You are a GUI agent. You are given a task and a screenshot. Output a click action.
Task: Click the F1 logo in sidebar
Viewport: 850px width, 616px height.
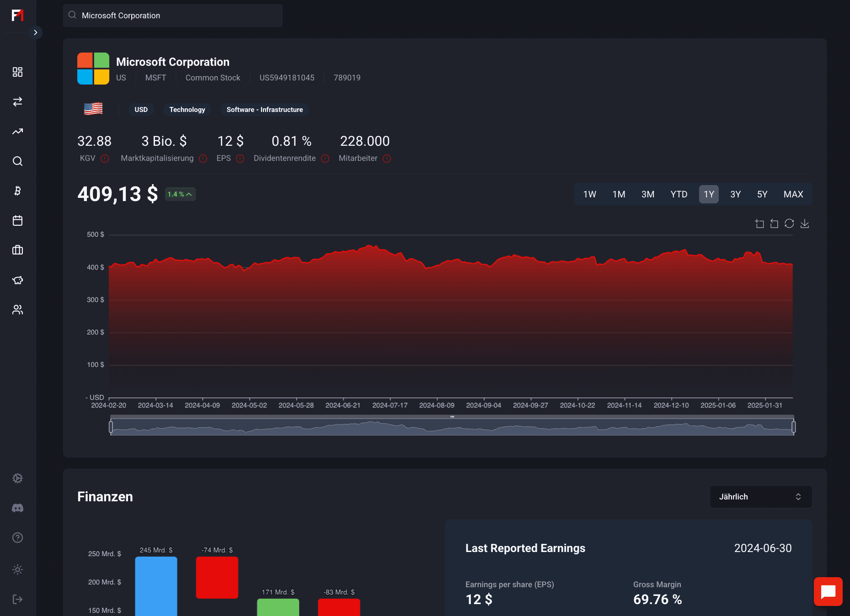point(17,16)
